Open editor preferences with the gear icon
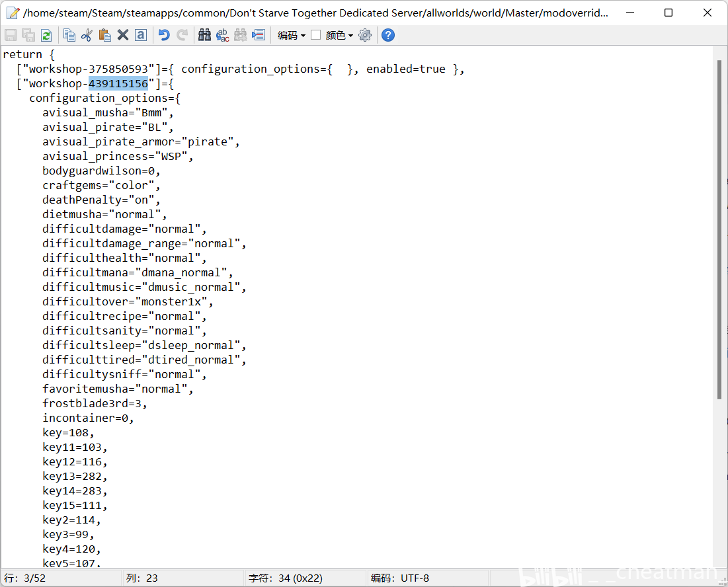Viewport: 728px width, 587px height. pyautogui.click(x=365, y=35)
